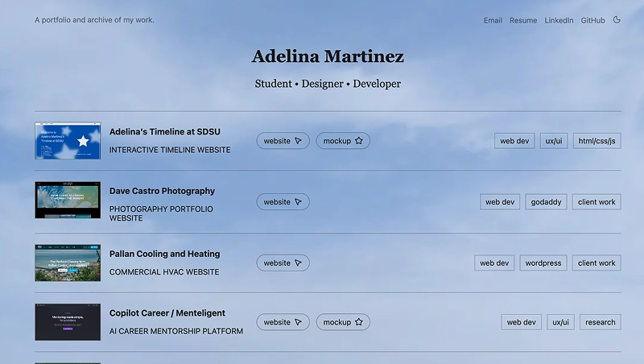Select the web dev tag in the Pallan Cooling row
644x364 pixels.
point(494,263)
